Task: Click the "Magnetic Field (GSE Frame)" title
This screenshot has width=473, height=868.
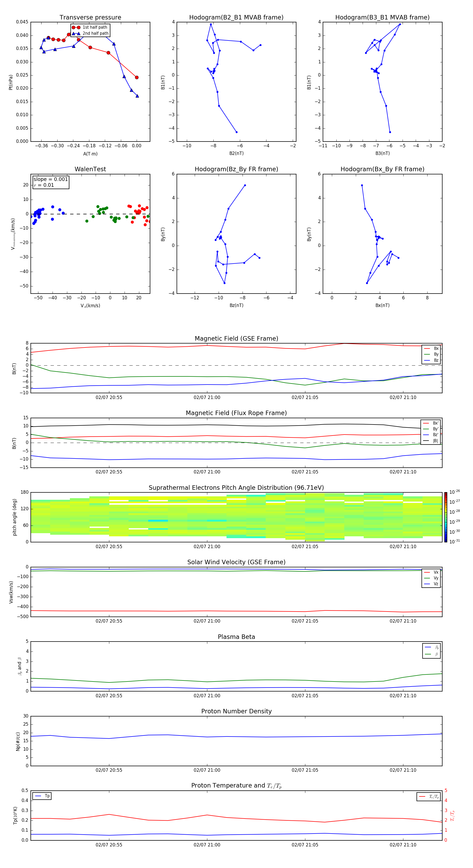Action: pyautogui.click(x=236, y=339)
